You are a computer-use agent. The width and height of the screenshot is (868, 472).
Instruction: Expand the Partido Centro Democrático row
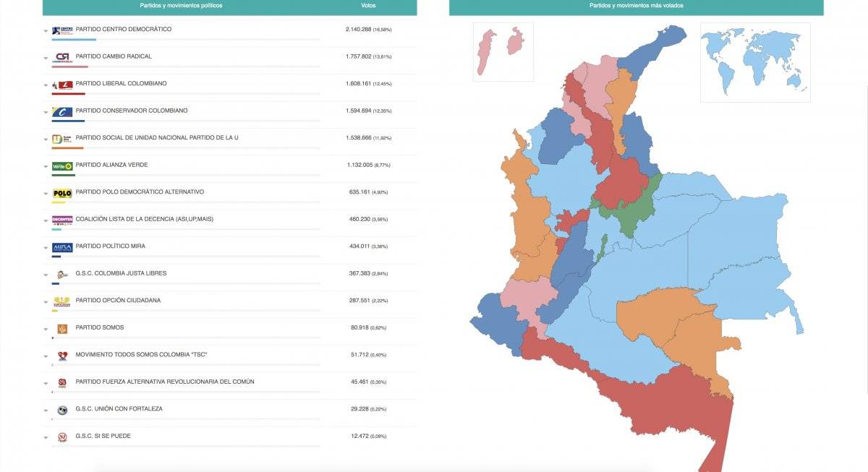point(46,31)
